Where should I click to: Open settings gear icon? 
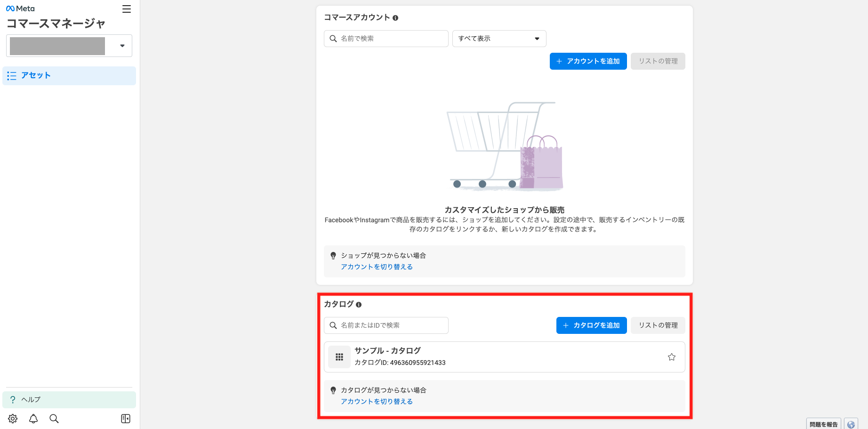[x=13, y=419]
